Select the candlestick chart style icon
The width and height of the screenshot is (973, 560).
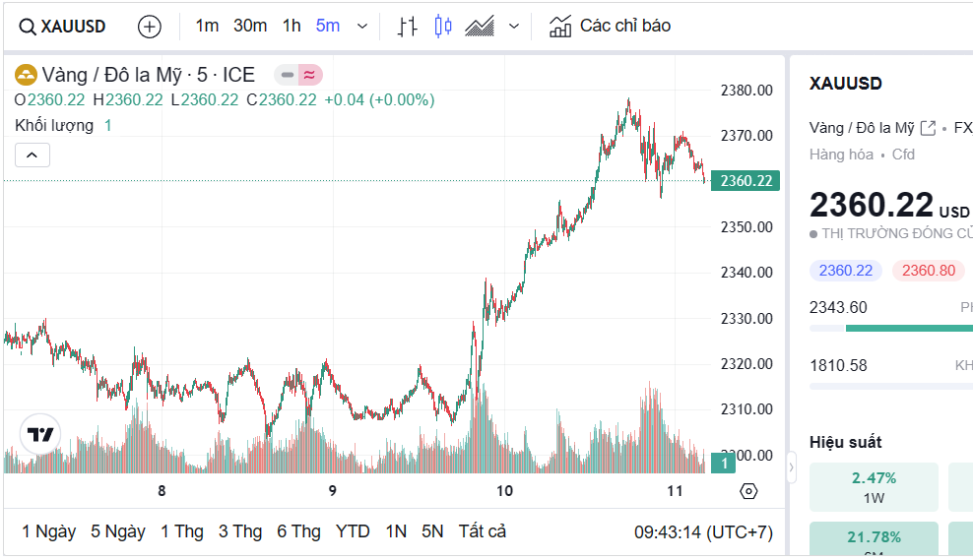click(443, 27)
